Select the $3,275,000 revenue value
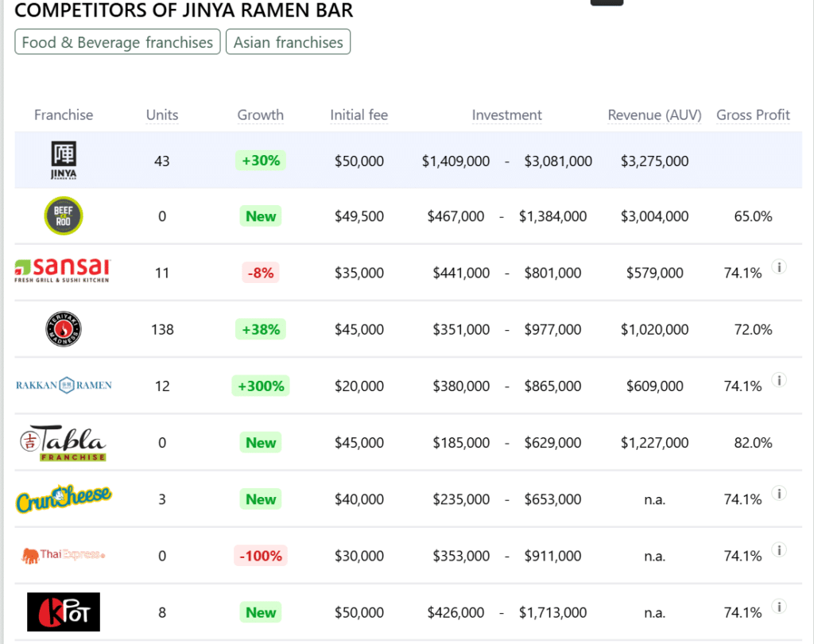This screenshot has width=814, height=644. point(655,161)
